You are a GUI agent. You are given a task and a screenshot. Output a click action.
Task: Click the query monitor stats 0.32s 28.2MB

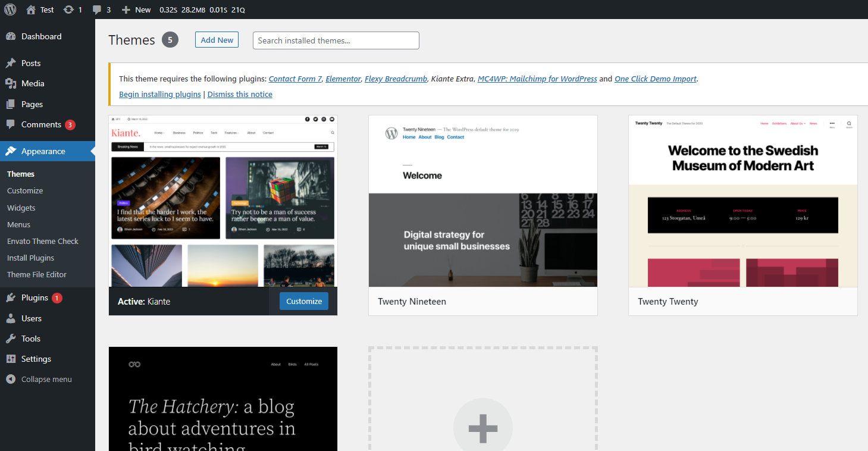click(x=202, y=10)
